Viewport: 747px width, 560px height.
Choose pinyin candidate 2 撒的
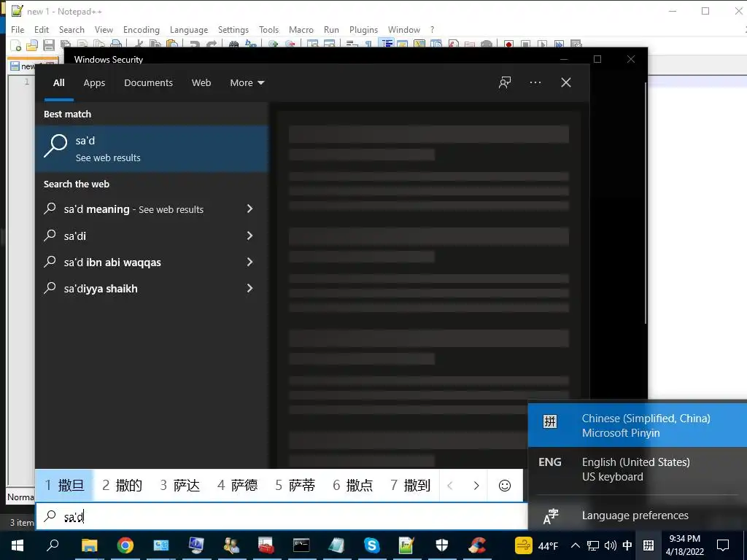(123, 485)
